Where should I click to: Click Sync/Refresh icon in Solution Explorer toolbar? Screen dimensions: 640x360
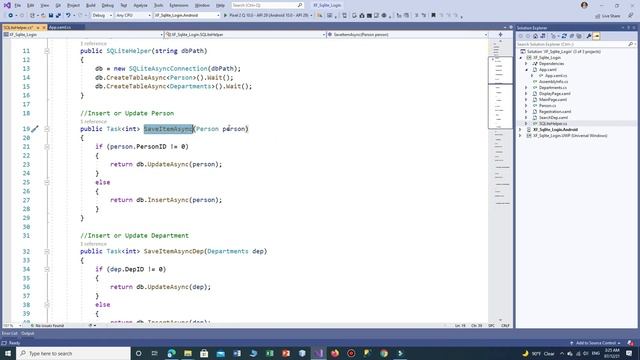coord(564,36)
